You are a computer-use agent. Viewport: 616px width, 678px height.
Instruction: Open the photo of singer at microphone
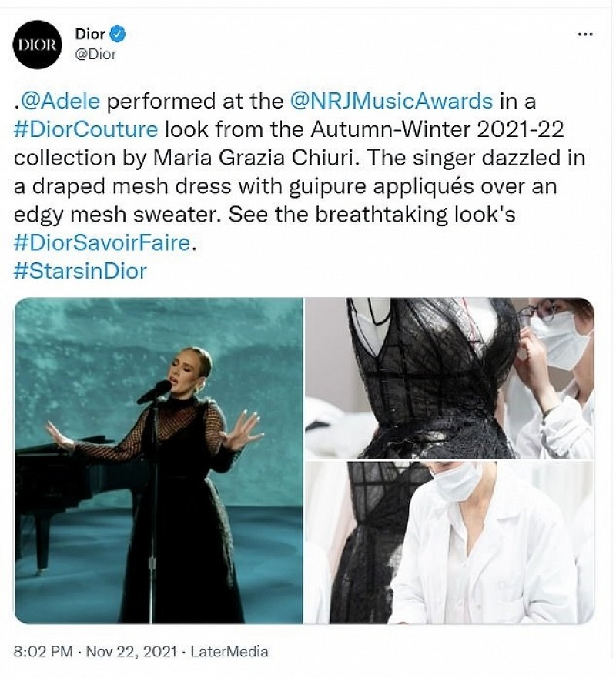point(159,461)
